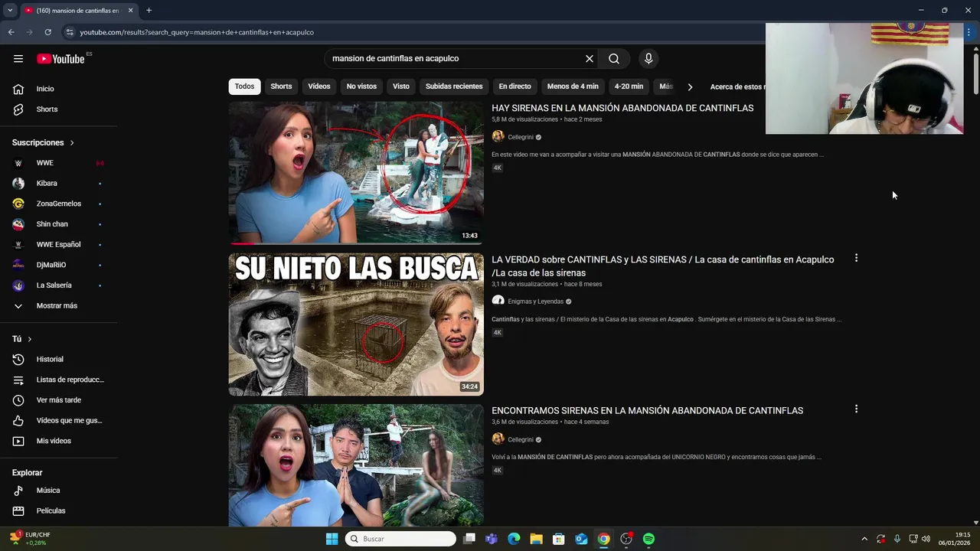The height and width of the screenshot is (551, 980).
Task: Show more filter chips with right arrow
Action: [x=690, y=86]
